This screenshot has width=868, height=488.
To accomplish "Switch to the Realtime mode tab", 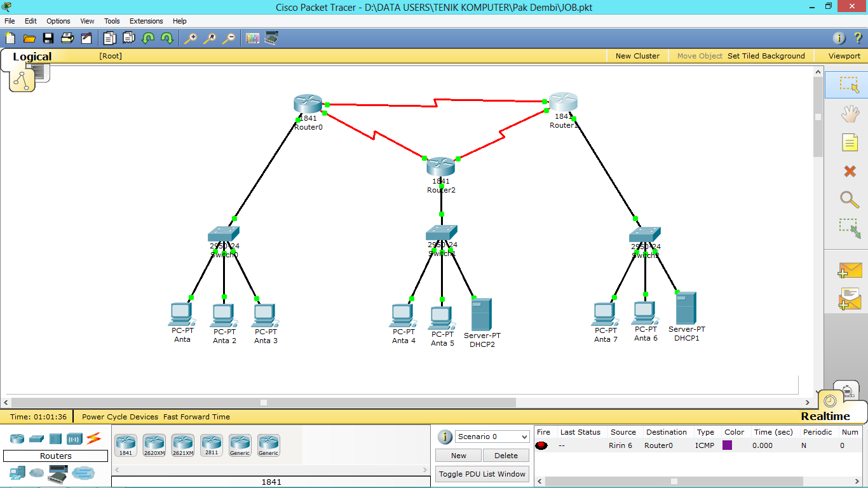I will (x=825, y=416).
